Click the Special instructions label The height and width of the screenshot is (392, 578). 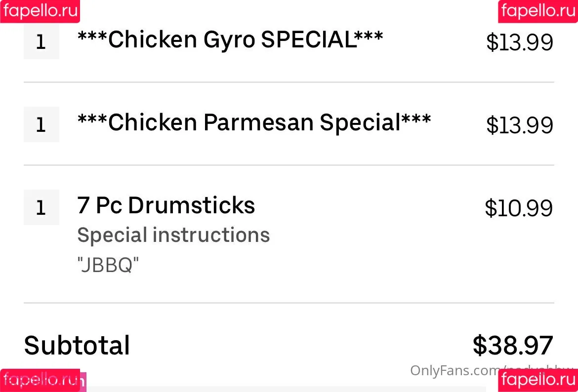173,235
